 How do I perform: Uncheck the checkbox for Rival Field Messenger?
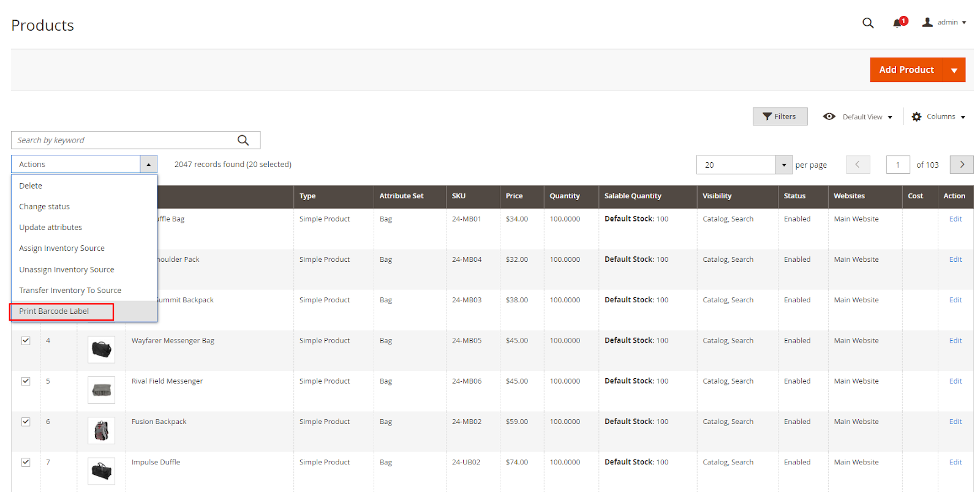tap(26, 381)
